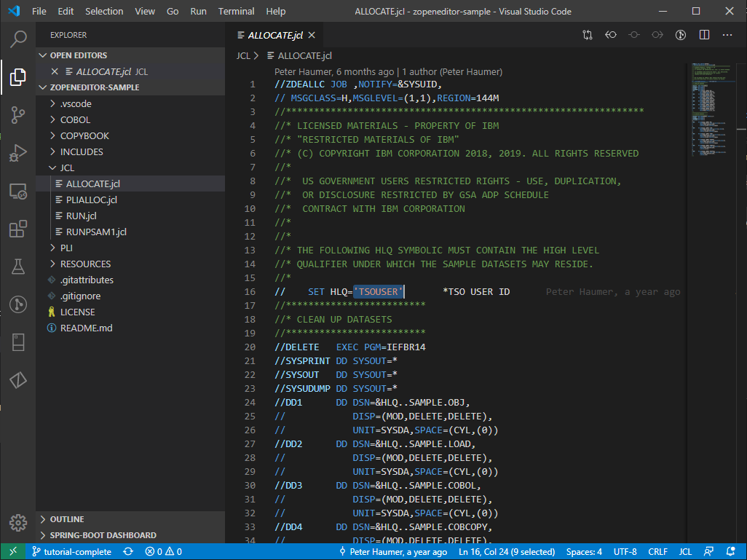This screenshot has width=747, height=560.
Task: Open the .gitignore file
Action: pos(130,296)
